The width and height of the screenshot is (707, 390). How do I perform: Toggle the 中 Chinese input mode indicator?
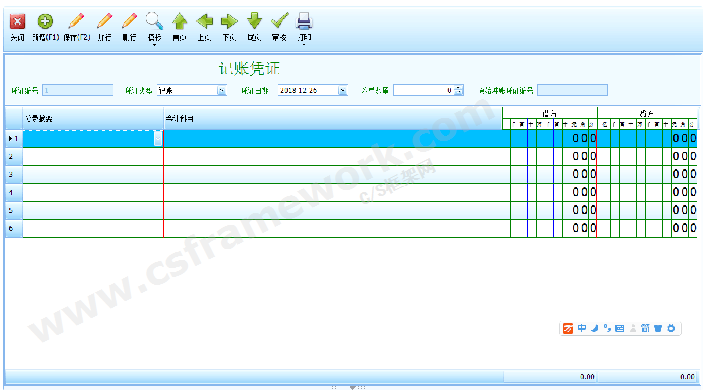point(582,328)
